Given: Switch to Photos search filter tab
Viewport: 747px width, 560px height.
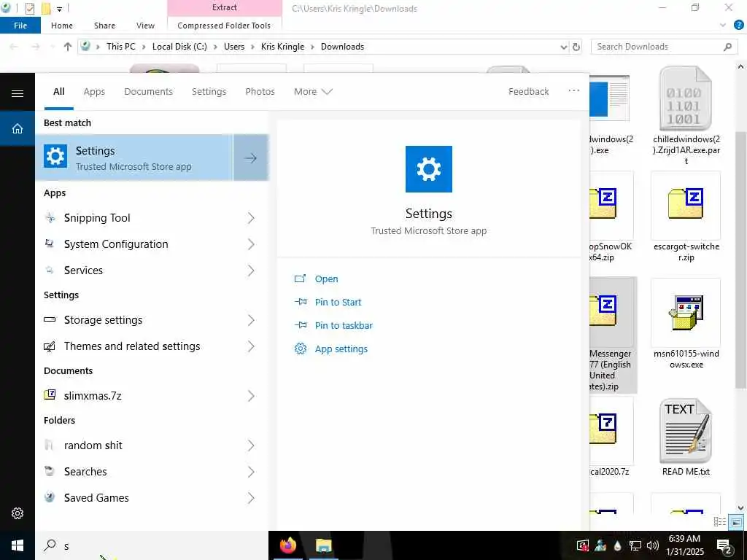Looking at the screenshot, I should point(260,91).
